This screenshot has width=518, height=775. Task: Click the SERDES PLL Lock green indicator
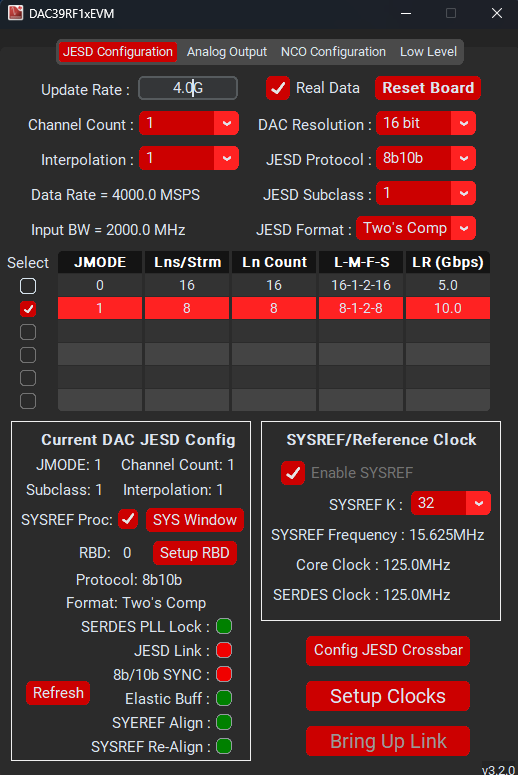pos(224,626)
